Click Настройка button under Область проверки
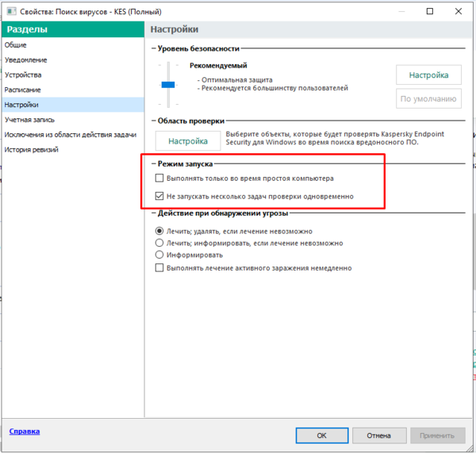Screen dimensions: 476x453 coord(188,141)
